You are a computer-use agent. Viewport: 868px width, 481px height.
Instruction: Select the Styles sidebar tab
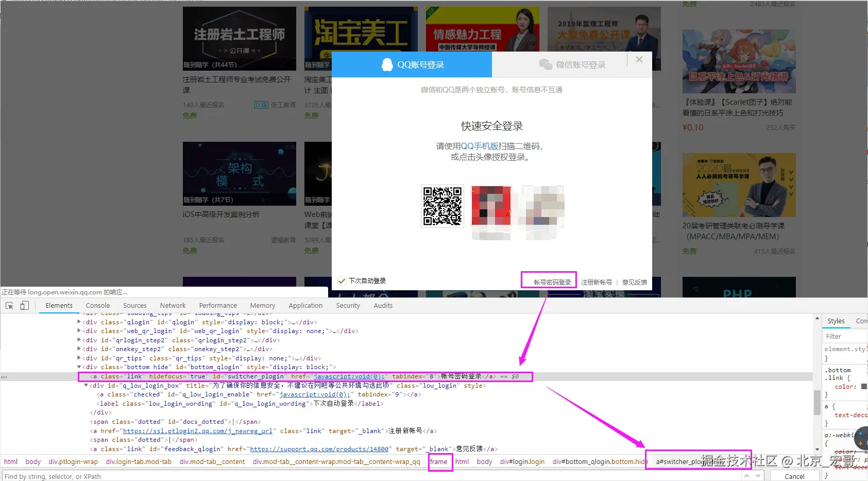(x=836, y=321)
